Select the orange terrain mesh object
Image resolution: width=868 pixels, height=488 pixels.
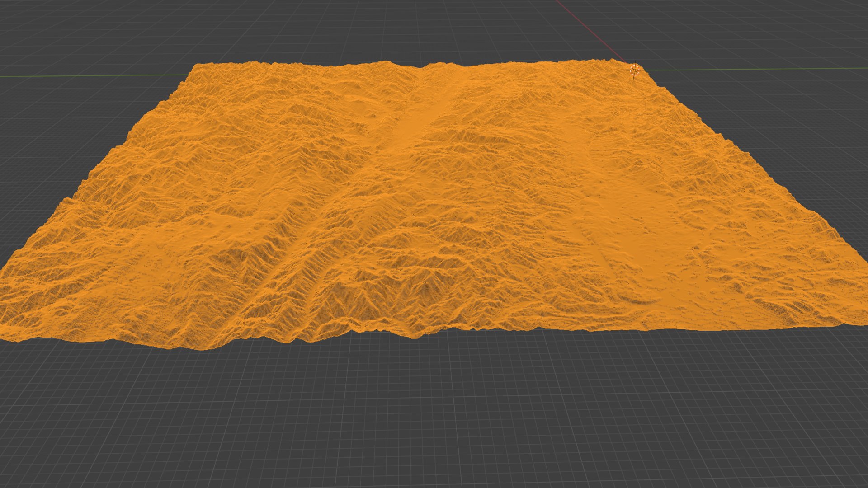[x=434, y=203]
